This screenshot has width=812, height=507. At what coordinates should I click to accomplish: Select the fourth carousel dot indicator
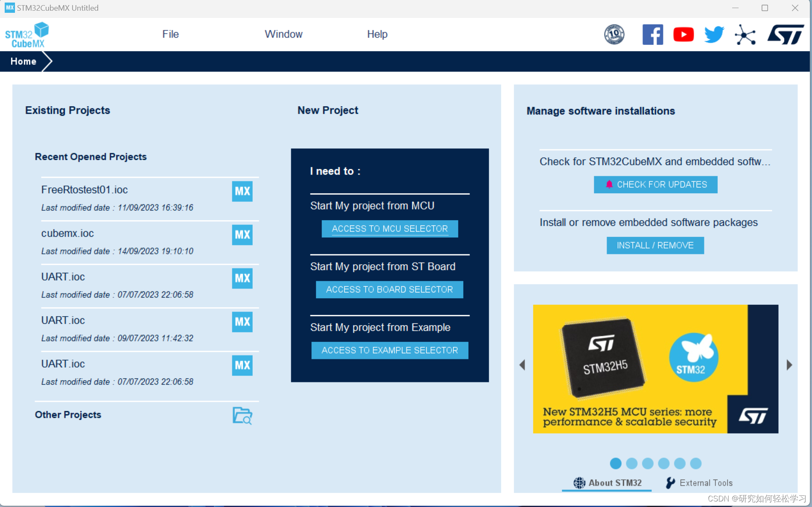[x=663, y=463]
